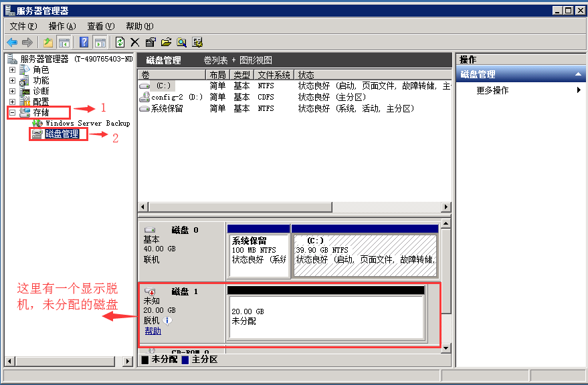Click the Delete (X) icon on the toolbar
Screen dimensions: 588x385
134,42
